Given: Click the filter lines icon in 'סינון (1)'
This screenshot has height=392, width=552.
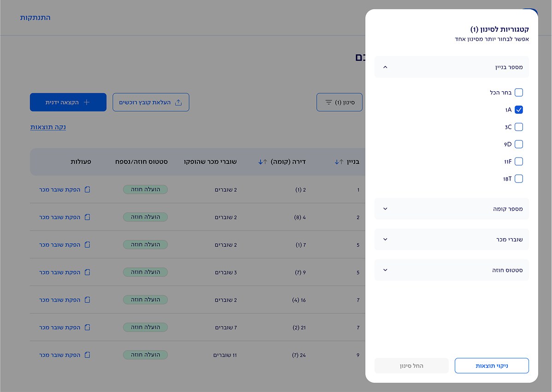Looking at the screenshot, I should (x=328, y=102).
